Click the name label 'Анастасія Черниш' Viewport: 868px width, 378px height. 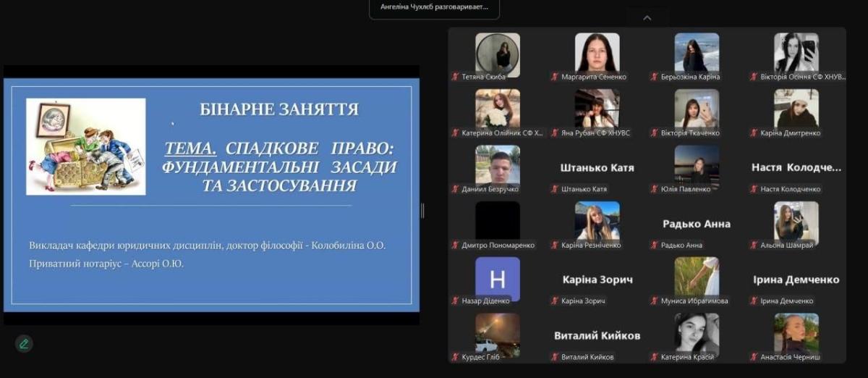click(x=791, y=357)
